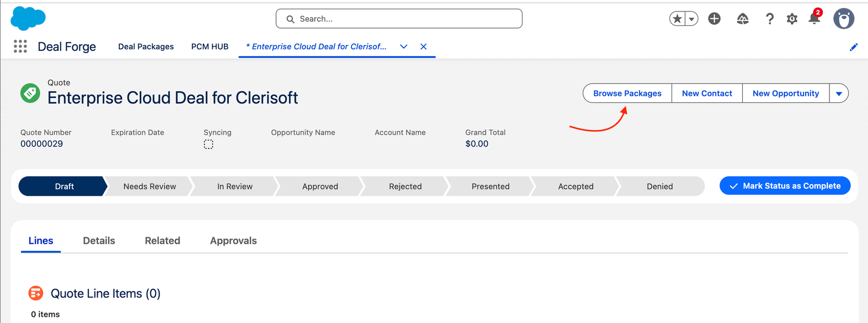Click the Grand Total value $0.00
Image resolution: width=868 pixels, height=323 pixels.
477,144
